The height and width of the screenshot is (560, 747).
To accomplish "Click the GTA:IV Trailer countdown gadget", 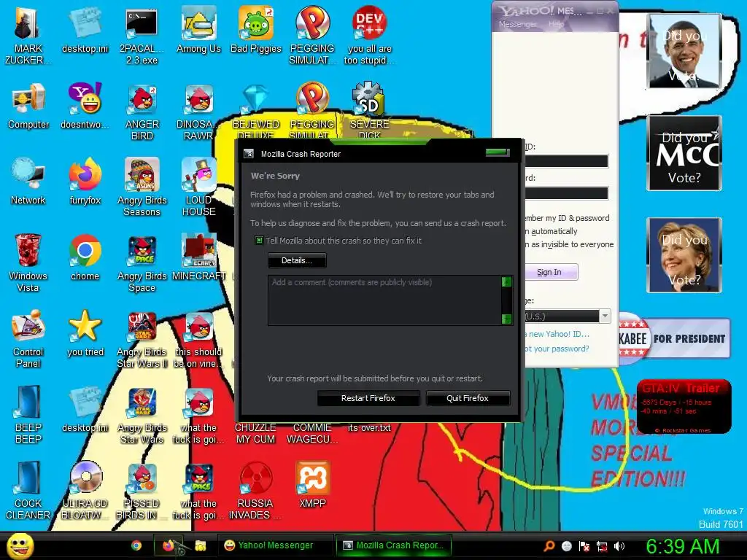I will pyautogui.click(x=684, y=406).
